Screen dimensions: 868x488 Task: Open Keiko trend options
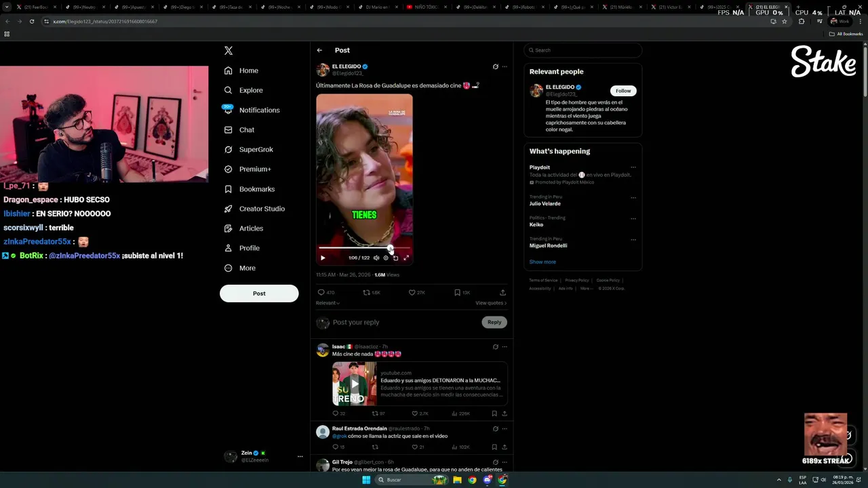point(633,219)
